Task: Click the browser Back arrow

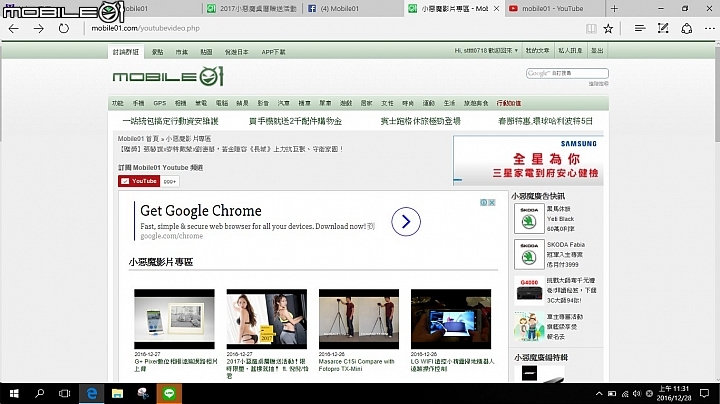Action: click(x=12, y=29)
